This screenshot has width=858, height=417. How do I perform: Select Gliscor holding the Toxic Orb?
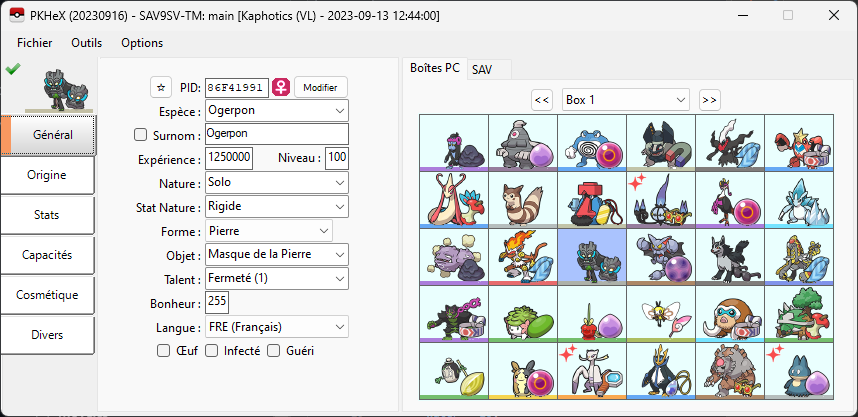661,257
